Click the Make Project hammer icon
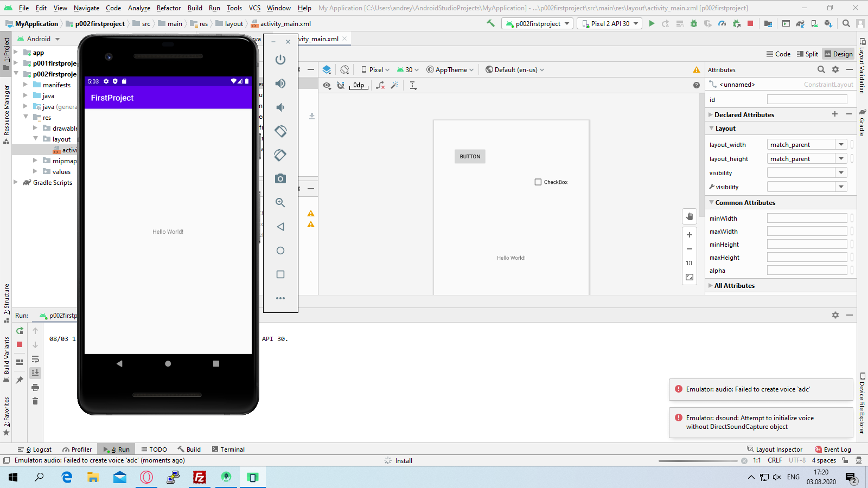This screenshot has height=488, width=868. pyautogui.click(x=490, y=23)
